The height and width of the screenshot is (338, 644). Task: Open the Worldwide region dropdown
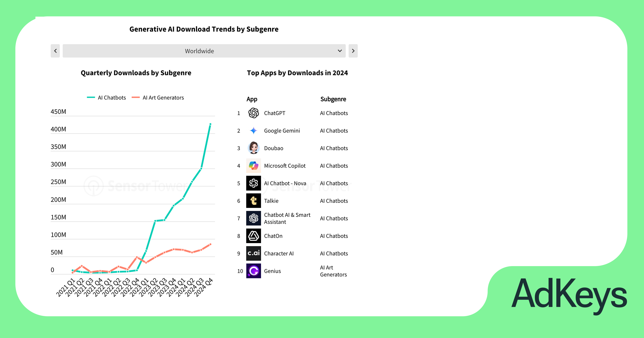[204, 51]
